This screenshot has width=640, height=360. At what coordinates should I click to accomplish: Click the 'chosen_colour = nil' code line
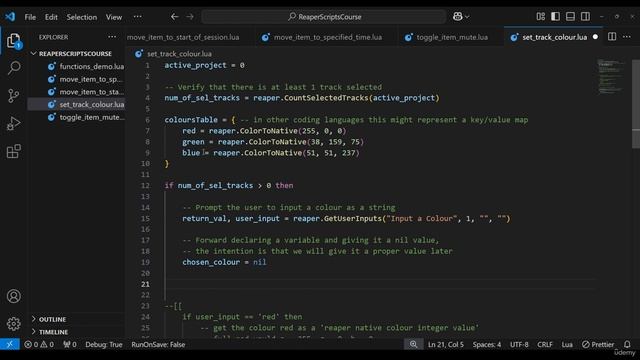224,262
